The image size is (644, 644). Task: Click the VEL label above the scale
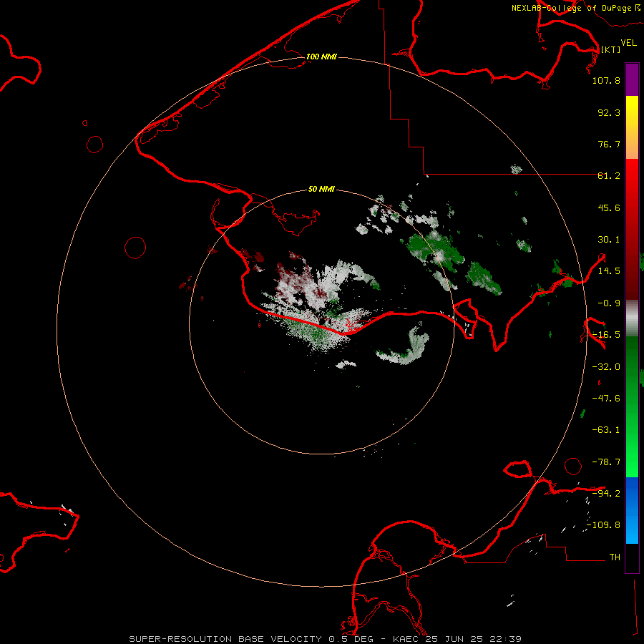click(x=629, y=43)
